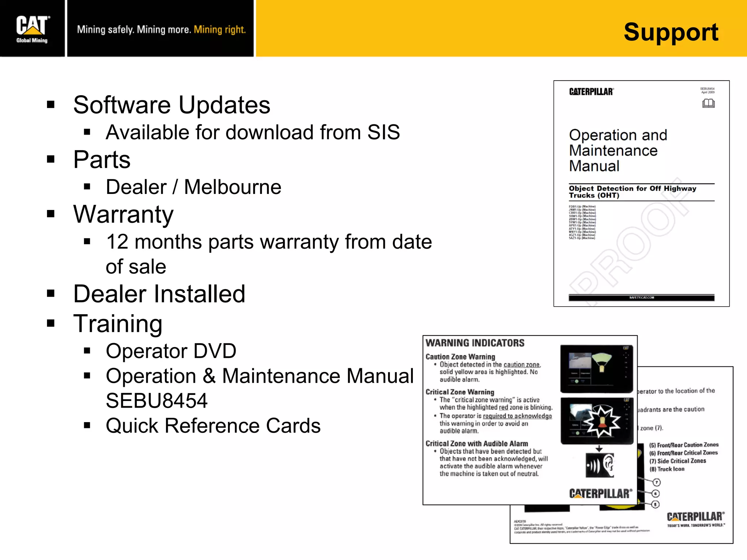The image size is (747, 560).
Task: Click the Caterpillar logo on manual cover
Action: coord(591,92)
